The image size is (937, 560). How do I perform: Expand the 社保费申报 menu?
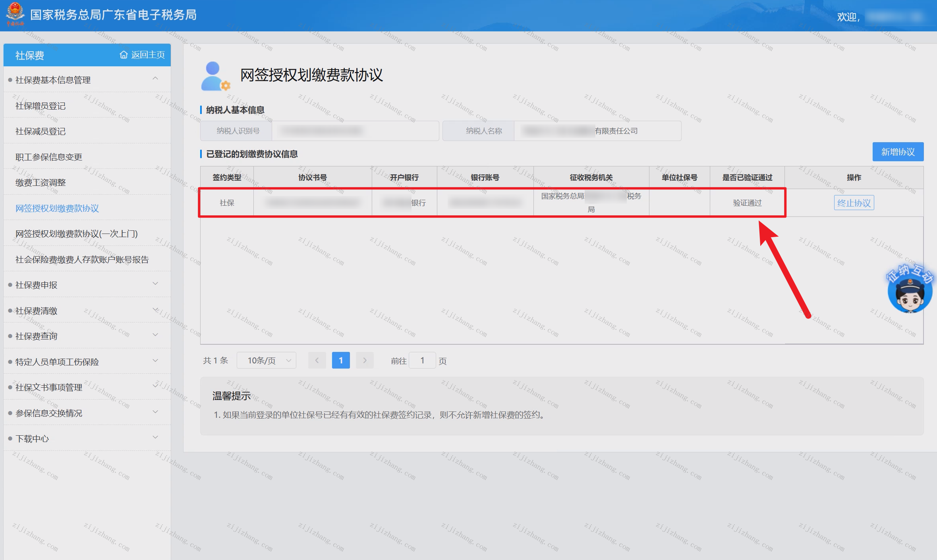(x=155, y=284)
